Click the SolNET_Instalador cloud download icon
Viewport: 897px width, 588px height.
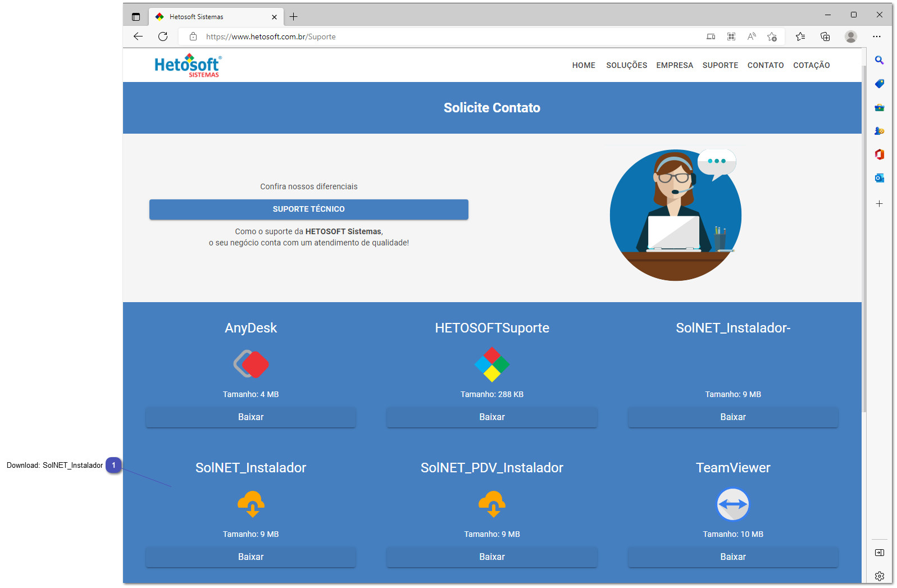(251, 504)
